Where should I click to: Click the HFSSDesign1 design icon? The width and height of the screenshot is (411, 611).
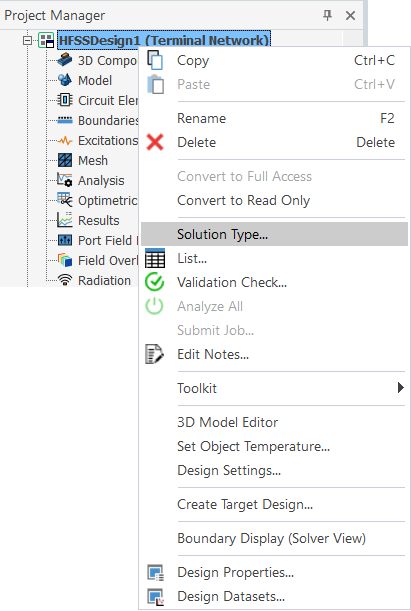[x=46, y=40]
